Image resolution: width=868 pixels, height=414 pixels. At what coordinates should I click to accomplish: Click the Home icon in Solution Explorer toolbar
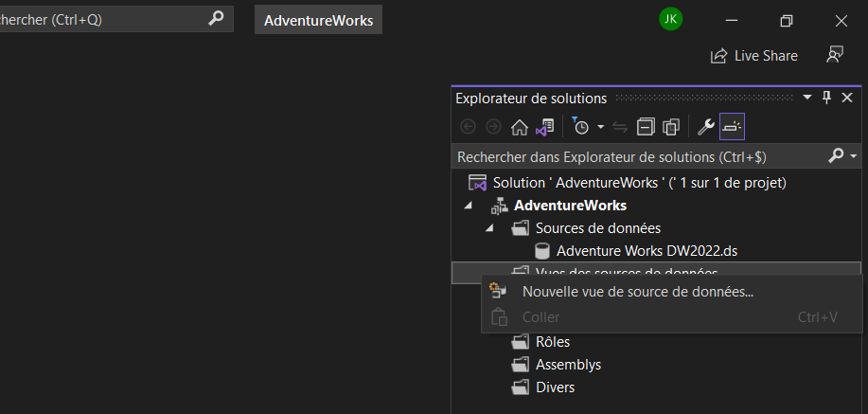pos(520,128)
